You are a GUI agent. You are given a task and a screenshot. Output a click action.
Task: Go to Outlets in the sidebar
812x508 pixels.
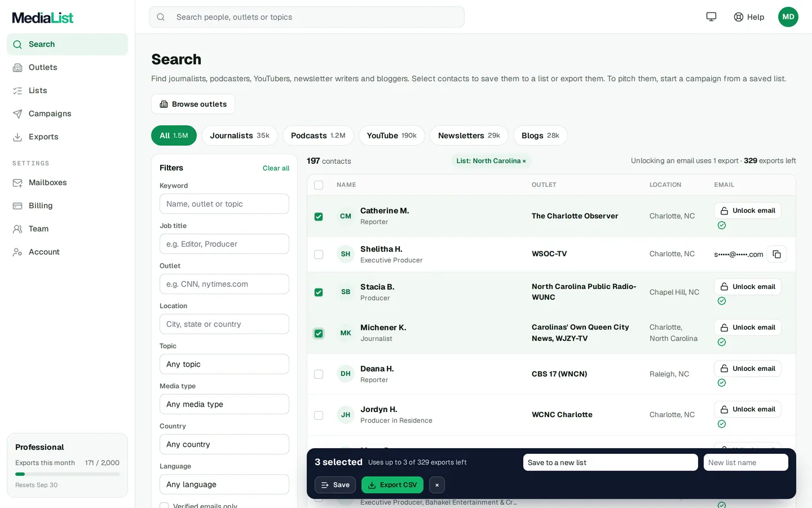(x=67, y=67)
